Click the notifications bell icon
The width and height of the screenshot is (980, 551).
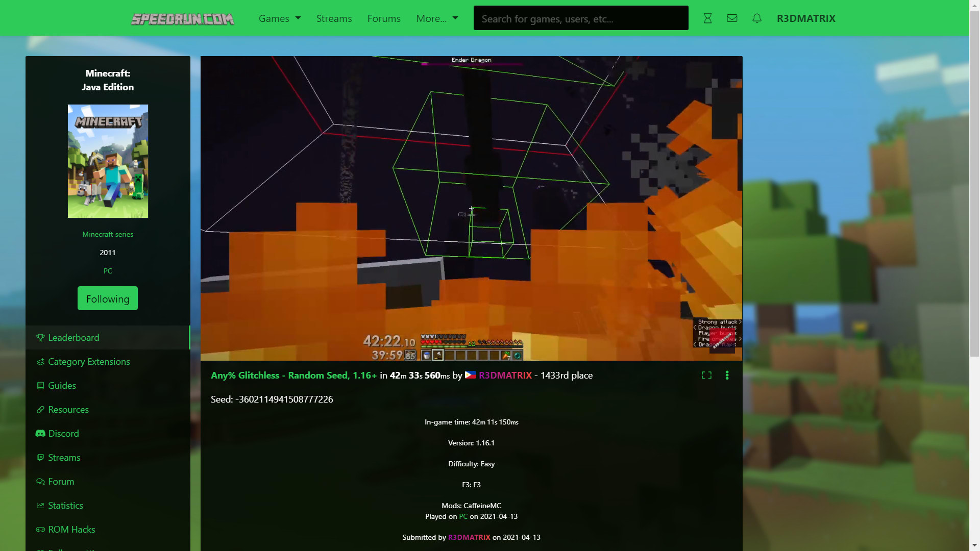(756, 18)
